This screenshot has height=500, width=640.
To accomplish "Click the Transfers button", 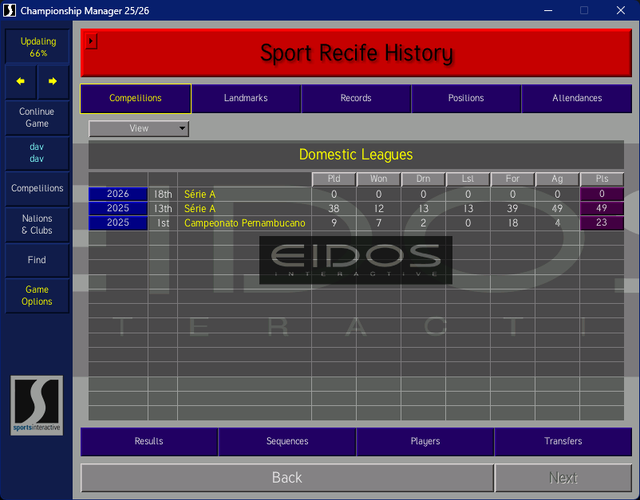I will click(563, 441).
